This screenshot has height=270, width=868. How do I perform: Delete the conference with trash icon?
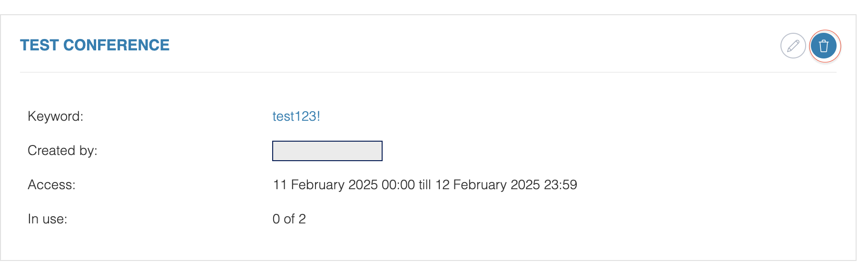824,46
